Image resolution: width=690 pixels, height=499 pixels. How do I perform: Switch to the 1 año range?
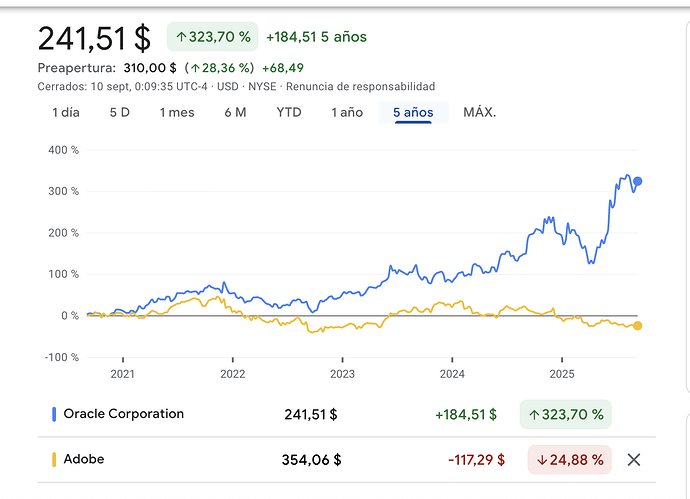pos(347,112)
